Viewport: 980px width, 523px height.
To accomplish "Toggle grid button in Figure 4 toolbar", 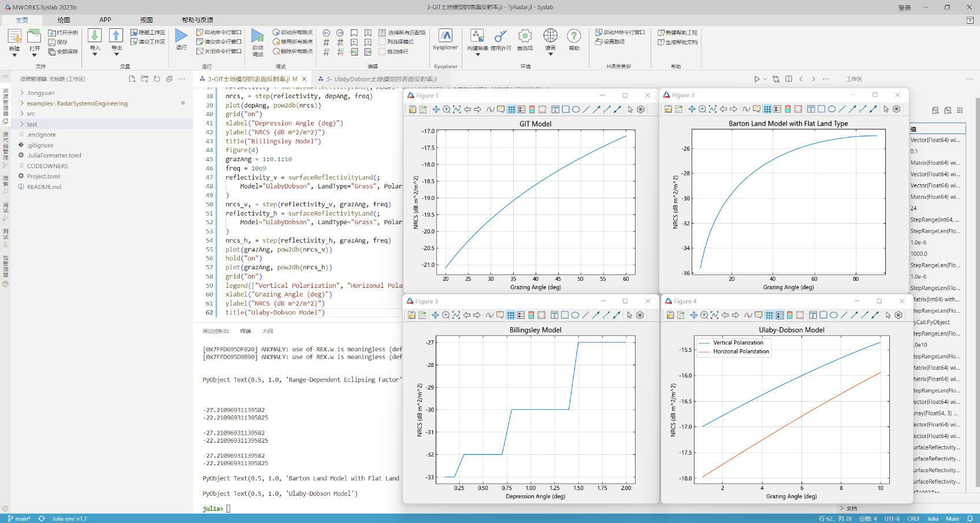I will tap(769, 315).
